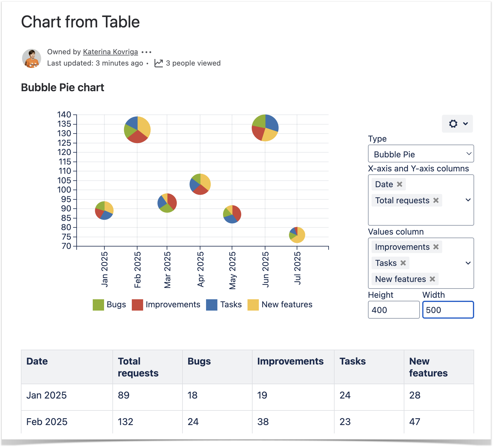Remove the Date tag from axis columns

[400, 185]
